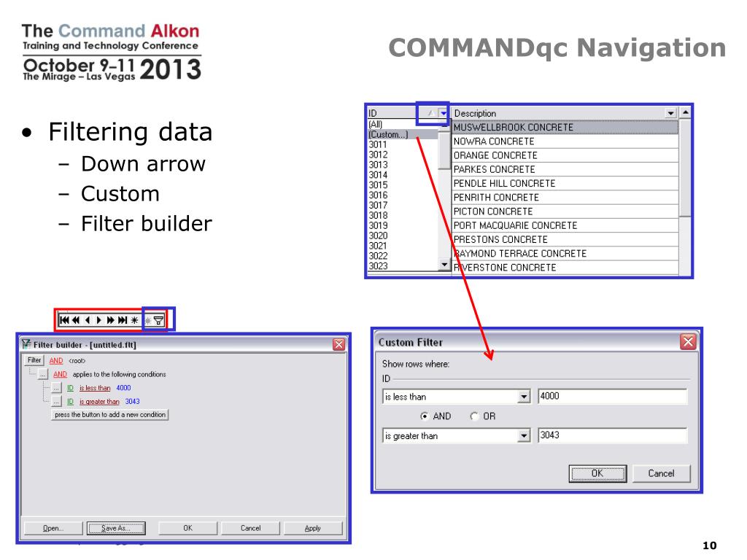
Task: Select 3011 in the ID filter list
Action: pyautogui.click(x=378, y=144)
